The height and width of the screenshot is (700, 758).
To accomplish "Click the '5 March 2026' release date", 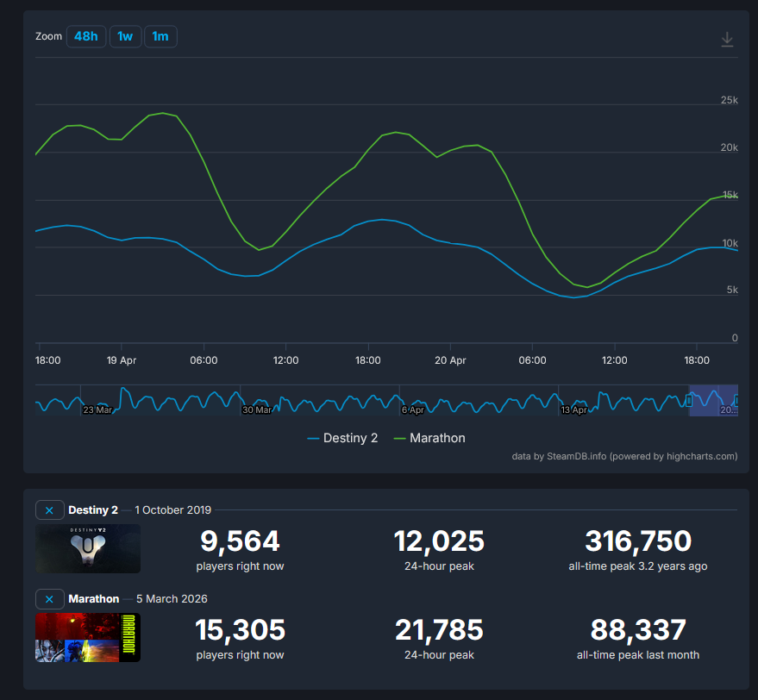I will pyautogui.click(x=172, y=599).
